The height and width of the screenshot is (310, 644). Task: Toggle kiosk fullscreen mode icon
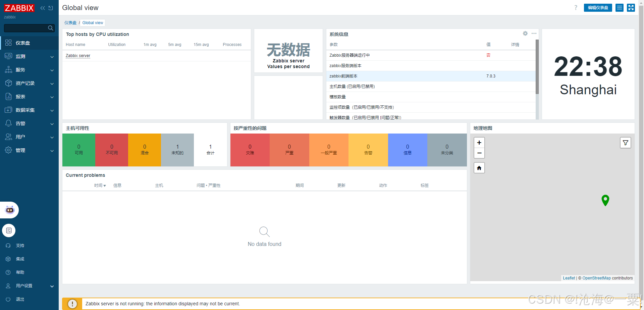tap(631, 8)
